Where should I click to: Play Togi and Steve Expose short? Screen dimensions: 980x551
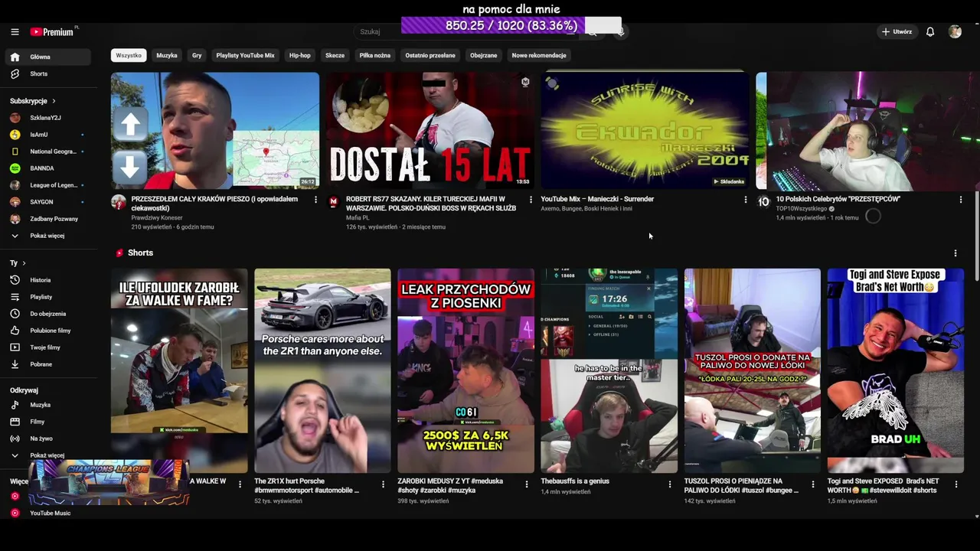click(x=896, y=370)
